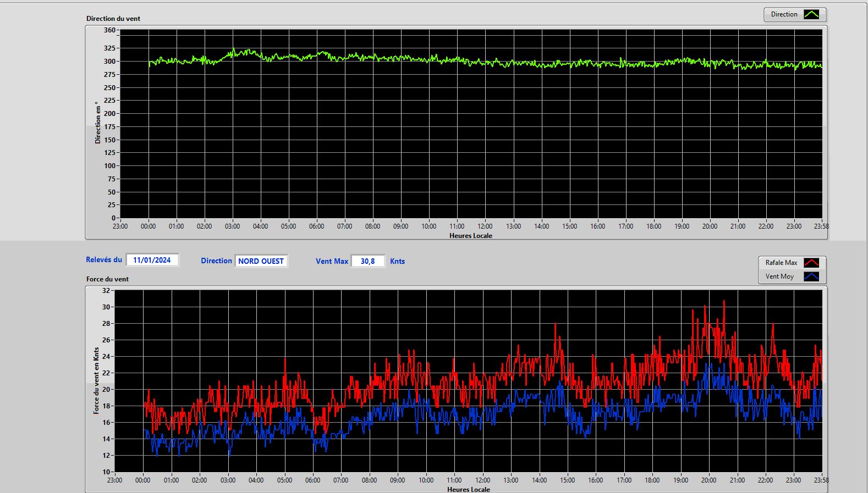This screenshot has height=493, width=868.
Task: Select the Direction field showing NORD OUEST
Action: click(261, 261)
